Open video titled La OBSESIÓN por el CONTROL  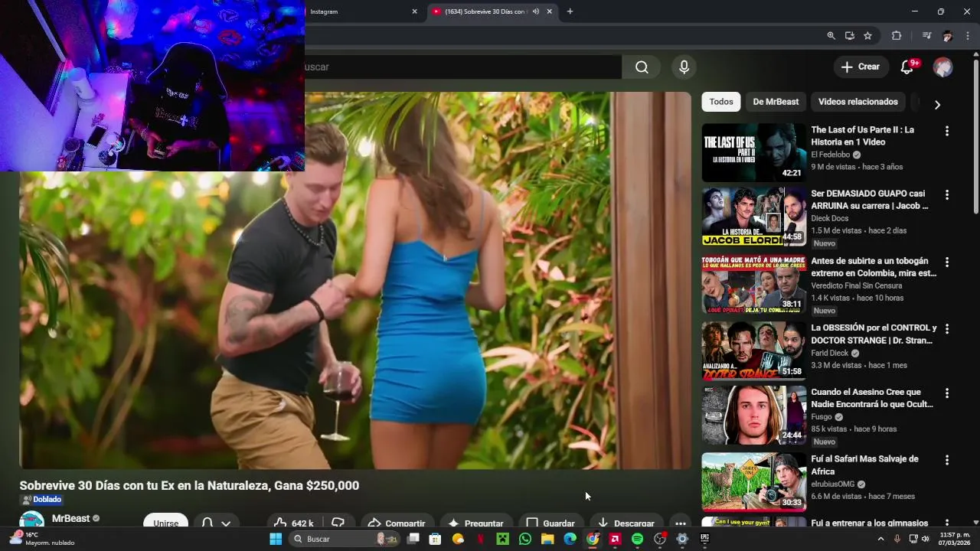tap(874, 334)
